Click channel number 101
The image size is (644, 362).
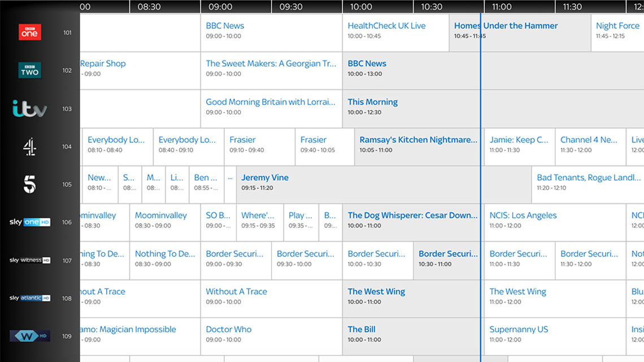point(67,33)
